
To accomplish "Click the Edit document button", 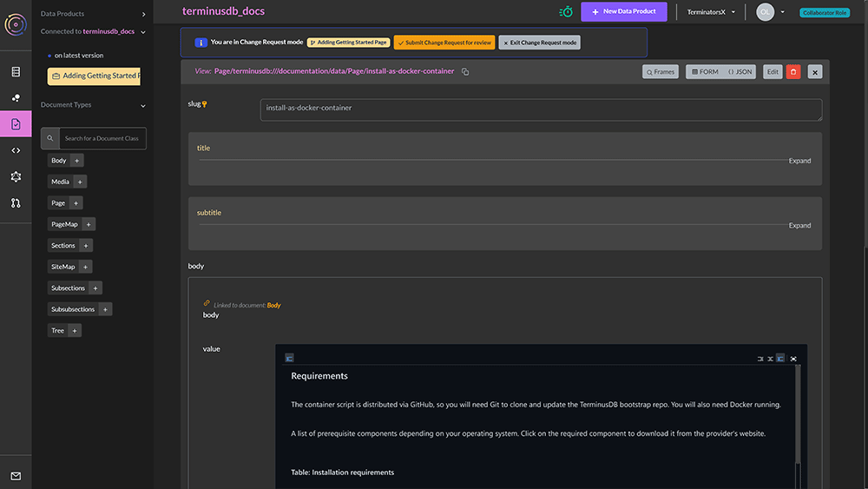I will tap(773, 72).
